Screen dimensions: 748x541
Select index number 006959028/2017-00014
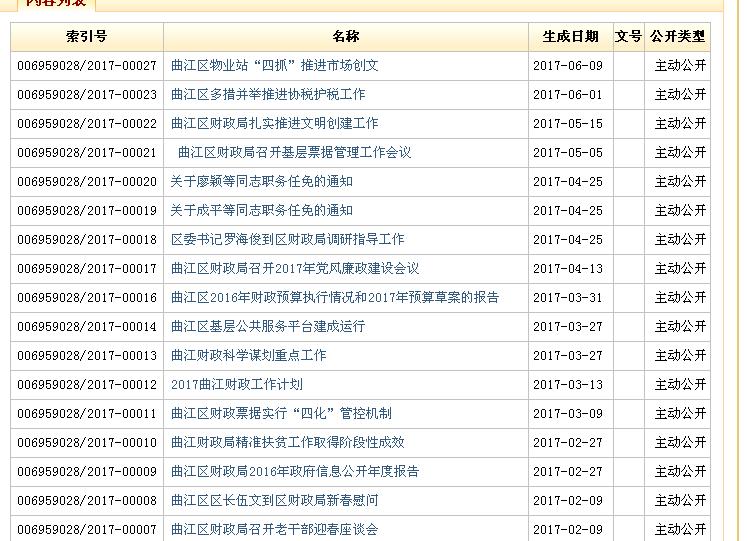pos(87,327)
